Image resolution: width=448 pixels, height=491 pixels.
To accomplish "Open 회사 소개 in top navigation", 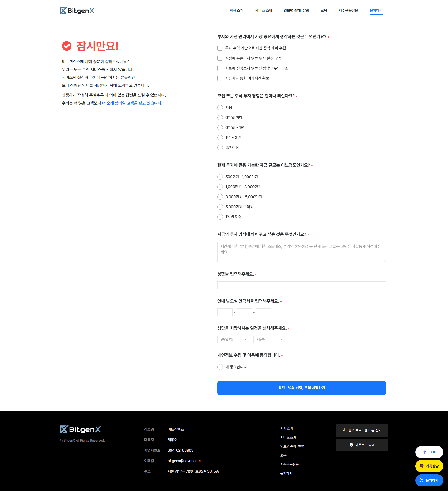I will tap(236, 11).
